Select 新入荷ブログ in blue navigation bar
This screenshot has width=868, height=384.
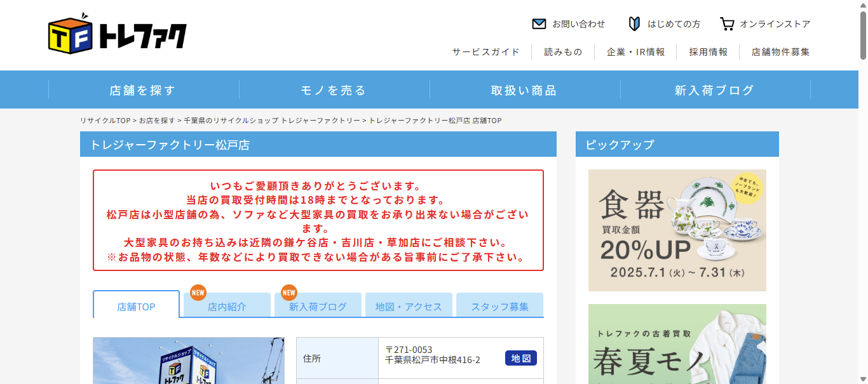(714, 90)
